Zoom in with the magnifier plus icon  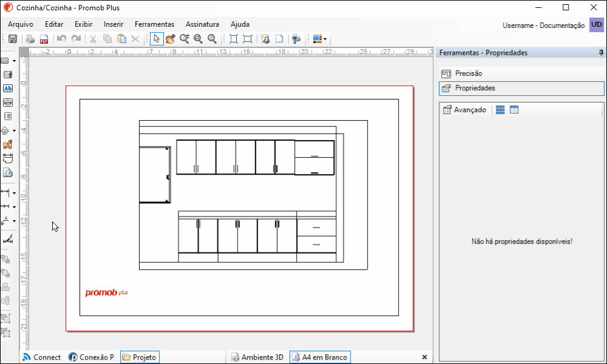point(185,39)
